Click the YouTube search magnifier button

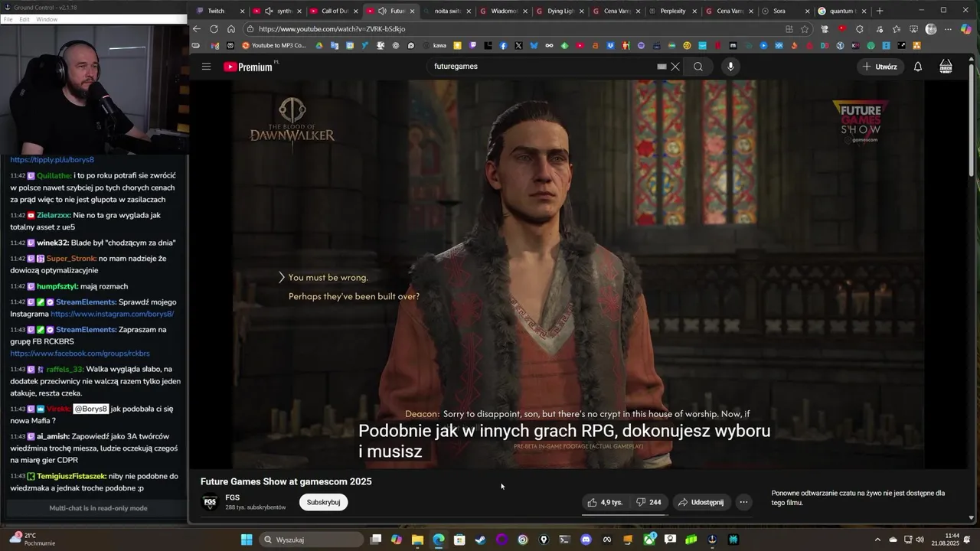tap(698, 67)
